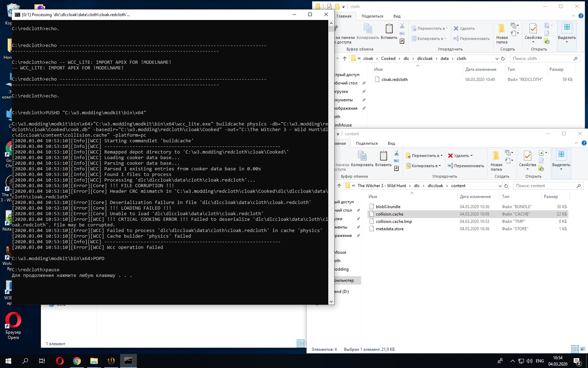Open File Explorer from the taskbar
The width and height of the screenshot is (588, 368).
(x=94, y=361)
